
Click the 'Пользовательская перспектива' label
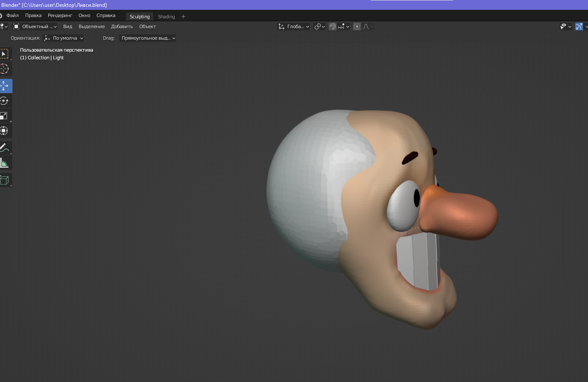(x=56, y=50)
